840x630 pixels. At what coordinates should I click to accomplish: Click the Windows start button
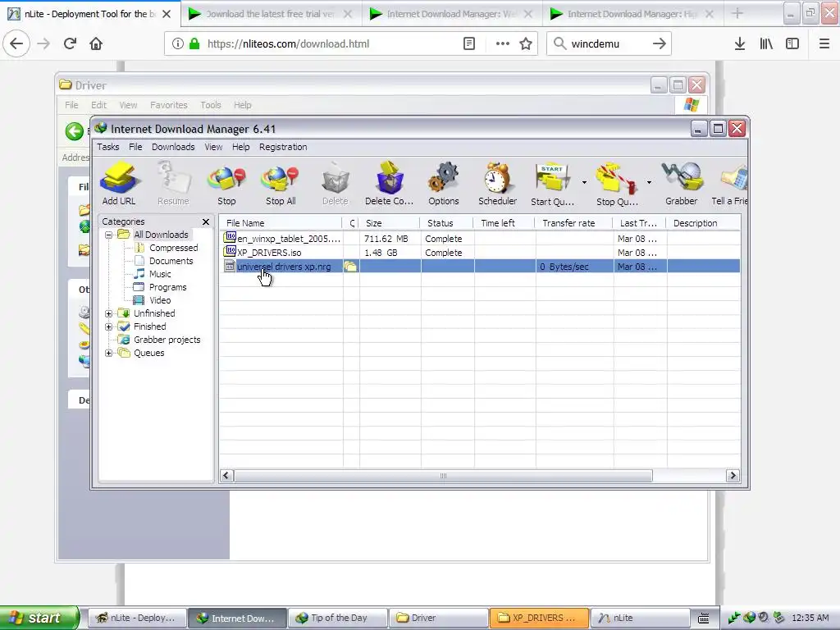pos(39,618)
